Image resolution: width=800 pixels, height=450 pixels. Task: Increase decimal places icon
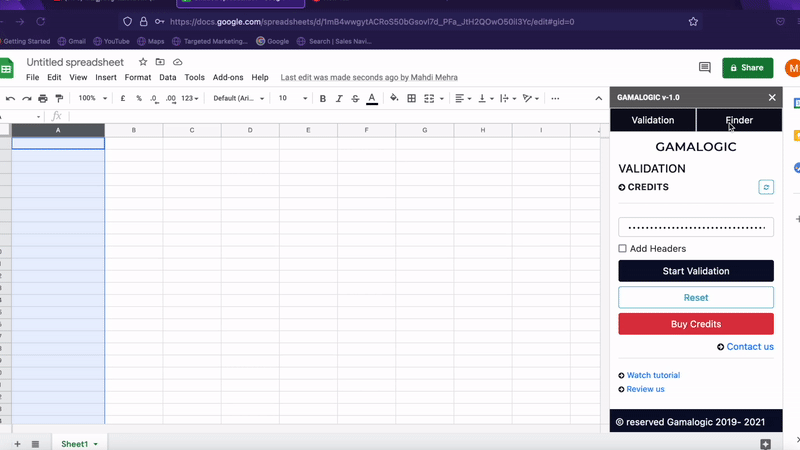[171, 98]
